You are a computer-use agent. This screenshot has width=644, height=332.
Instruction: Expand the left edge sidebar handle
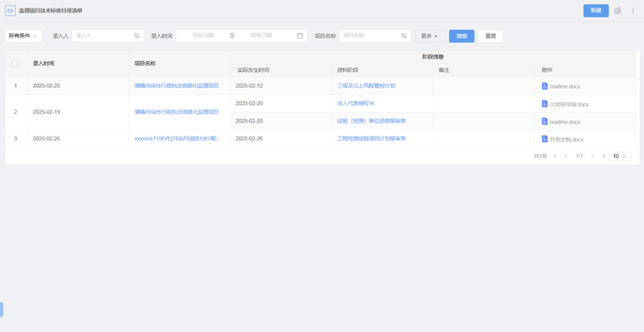tap(1, 309)
